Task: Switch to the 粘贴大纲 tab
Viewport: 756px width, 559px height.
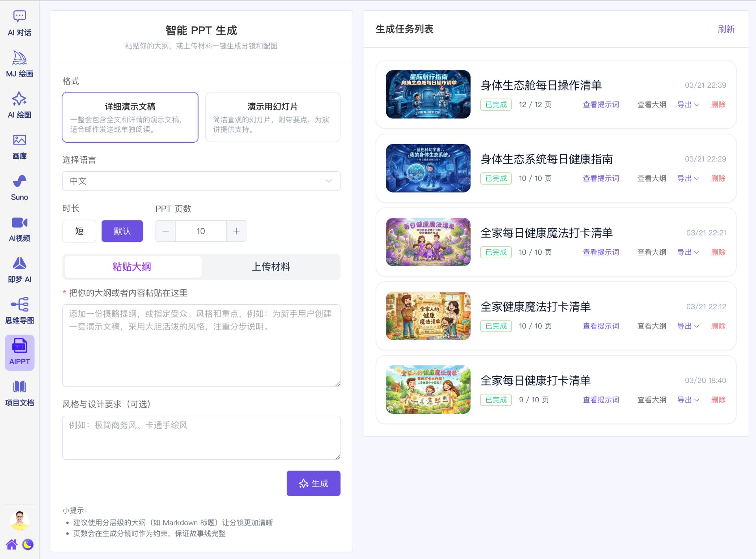Action: point(133,267)
